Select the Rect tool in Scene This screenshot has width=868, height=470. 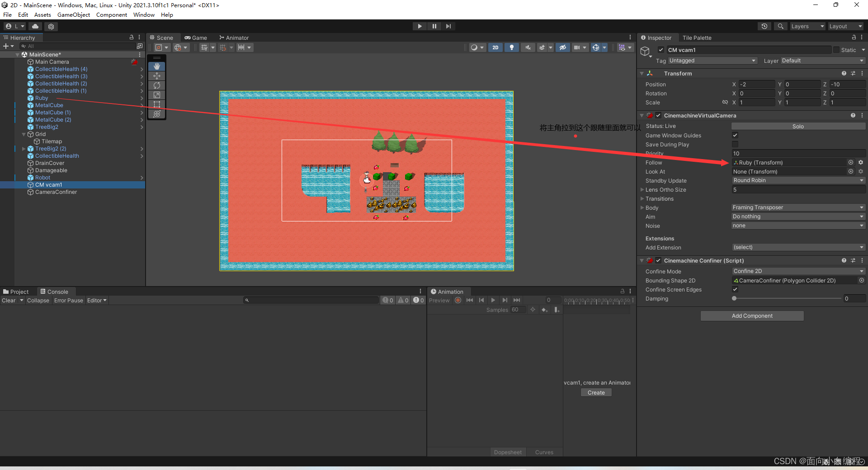(x=157, y=104)
